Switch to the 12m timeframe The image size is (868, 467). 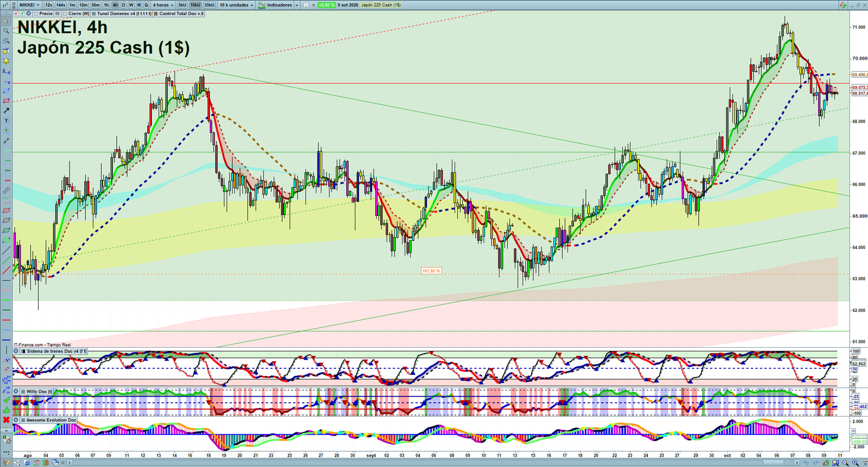tap(83, 5)
